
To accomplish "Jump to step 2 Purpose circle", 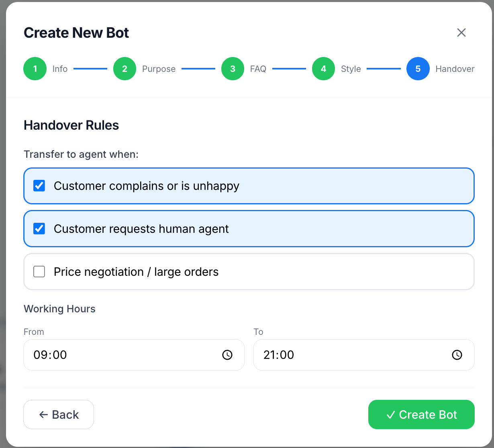I will coord(125,69).
